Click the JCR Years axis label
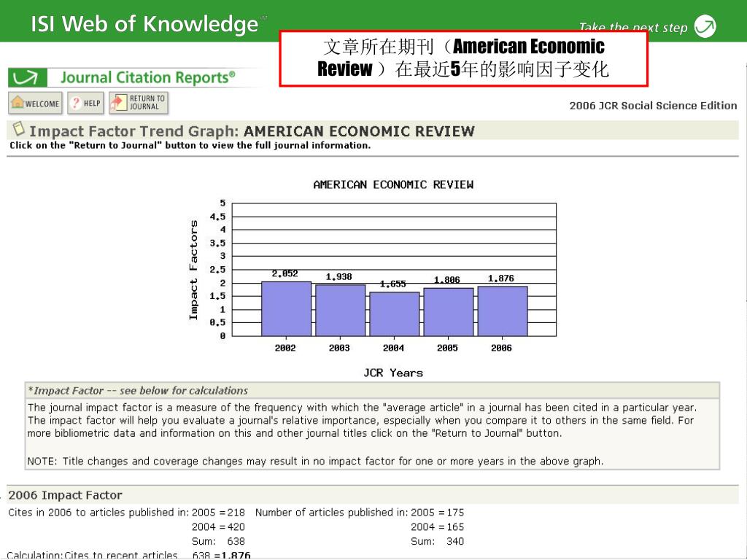 393,373
